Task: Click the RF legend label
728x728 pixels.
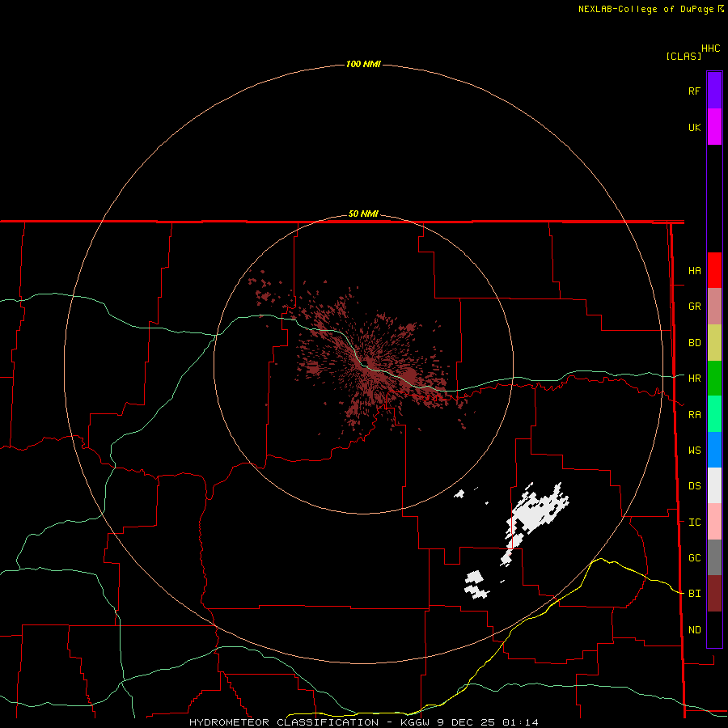Action: click(694, 91)
